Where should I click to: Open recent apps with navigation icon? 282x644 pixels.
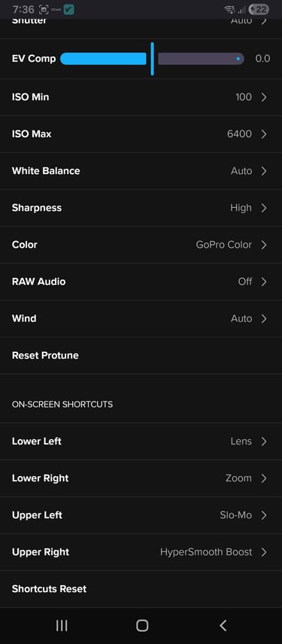[62, 625]
